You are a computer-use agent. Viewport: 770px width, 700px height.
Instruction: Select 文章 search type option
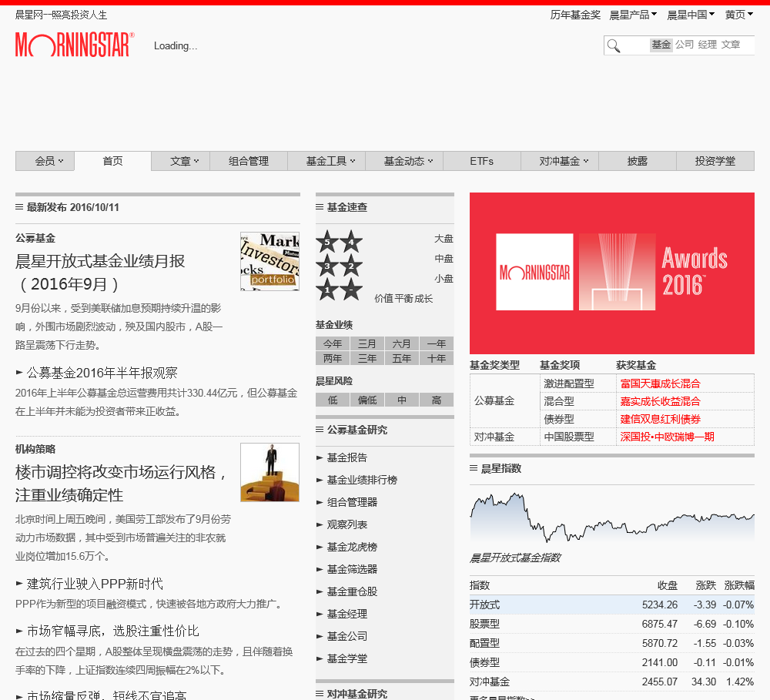[x=731, y=45]
